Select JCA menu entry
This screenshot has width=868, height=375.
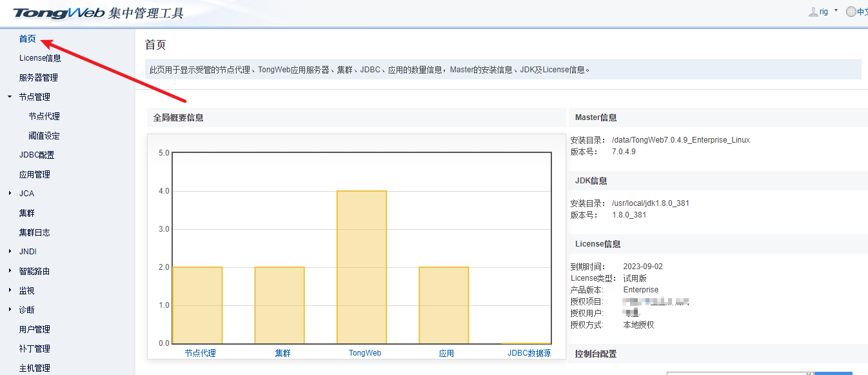(x=26, y=194)
